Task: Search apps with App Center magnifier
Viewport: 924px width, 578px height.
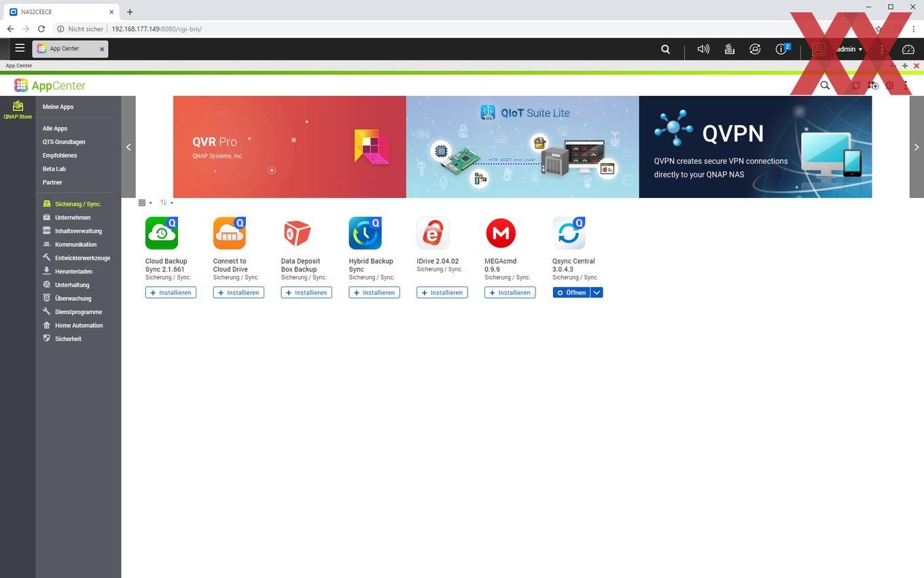Action: click(825, 85)
